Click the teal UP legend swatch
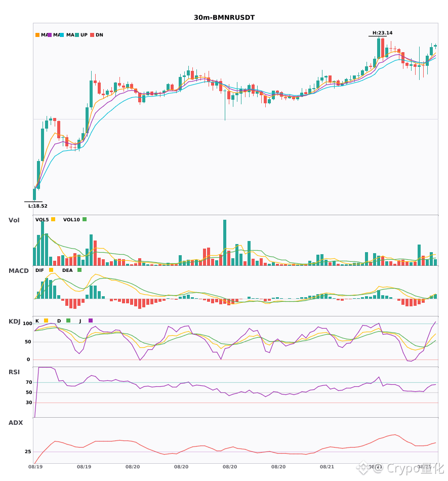 pyautogui.click(x=77, y=35)
